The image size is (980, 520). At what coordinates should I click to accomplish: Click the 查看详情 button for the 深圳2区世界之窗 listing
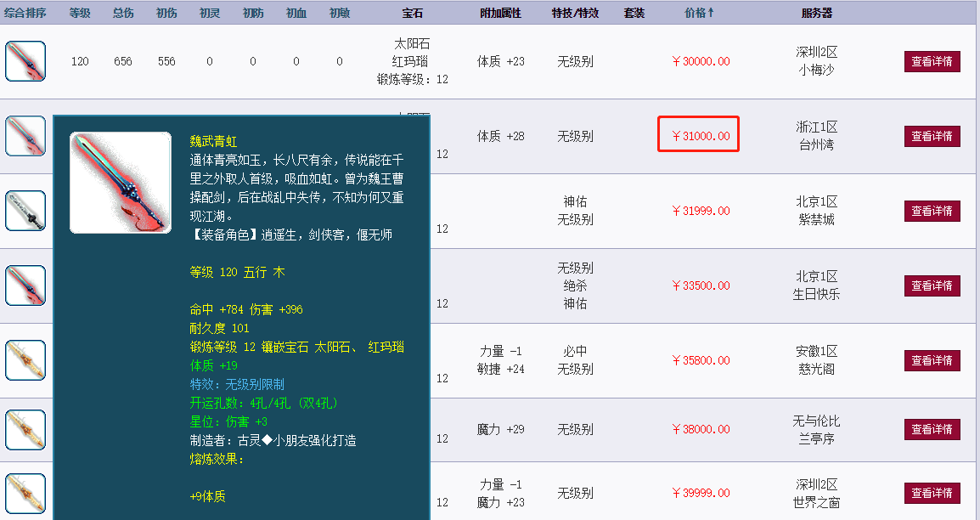coord(932,492)
